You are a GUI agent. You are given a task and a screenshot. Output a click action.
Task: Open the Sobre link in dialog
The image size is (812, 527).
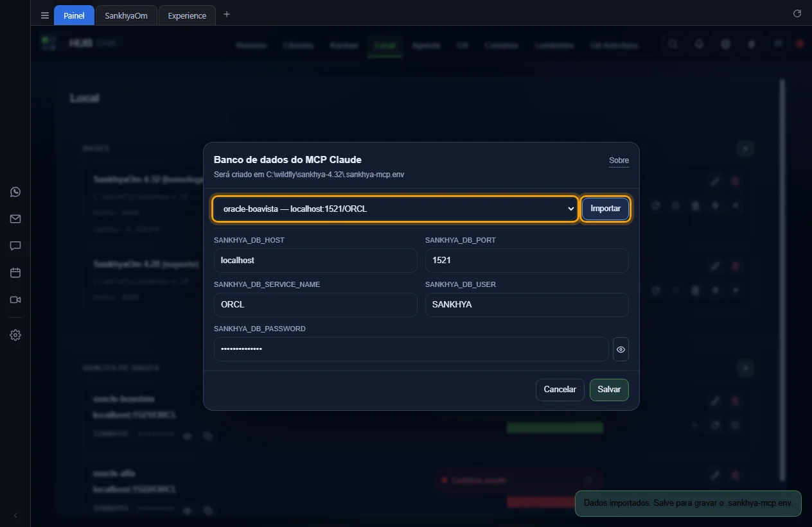(x=619, y=160)
